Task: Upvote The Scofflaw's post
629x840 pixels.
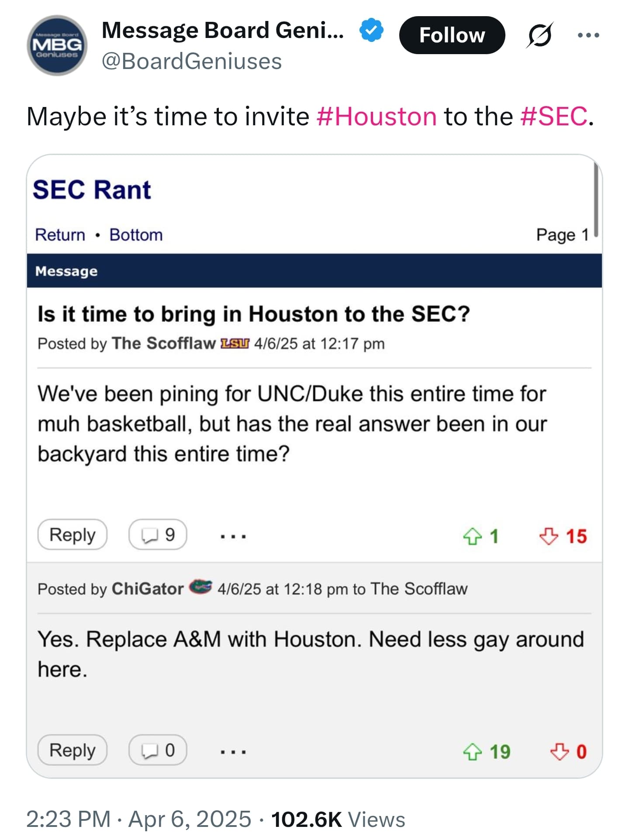Action: coord(473,536)
